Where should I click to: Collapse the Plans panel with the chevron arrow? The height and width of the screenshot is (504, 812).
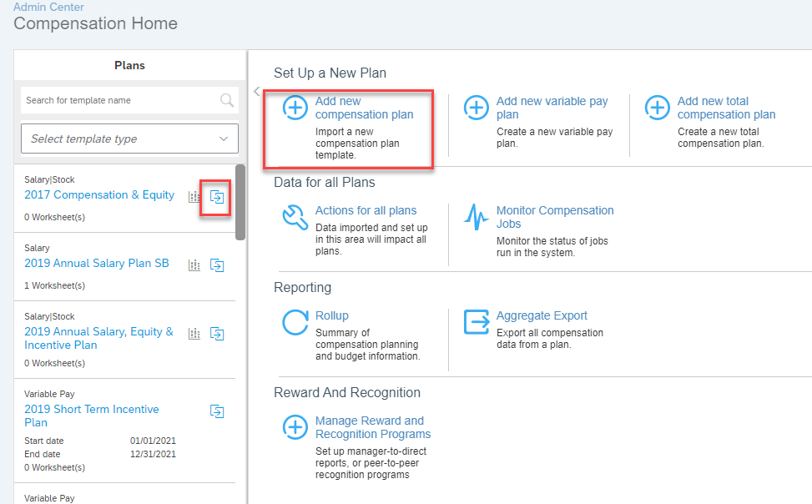click(x=257, y=91)
